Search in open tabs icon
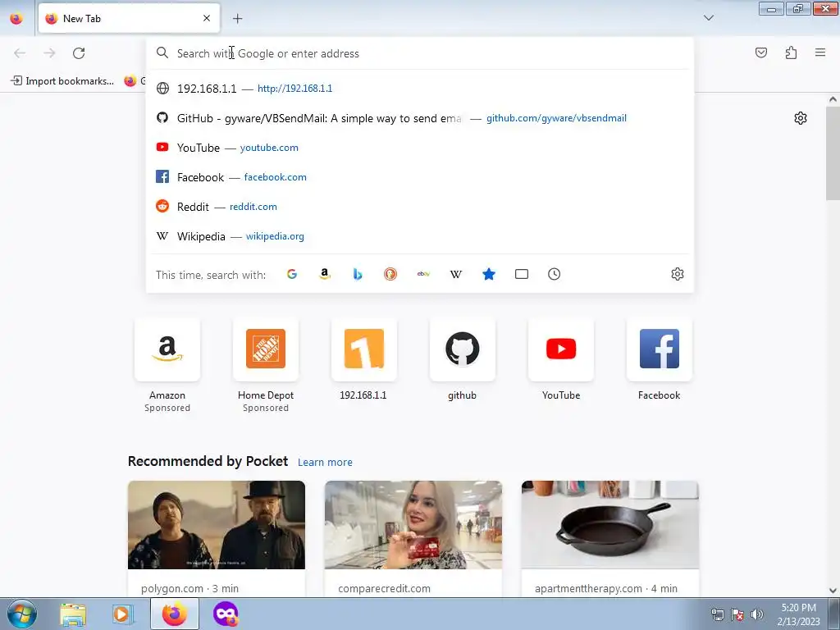 (x=521, y=274)
